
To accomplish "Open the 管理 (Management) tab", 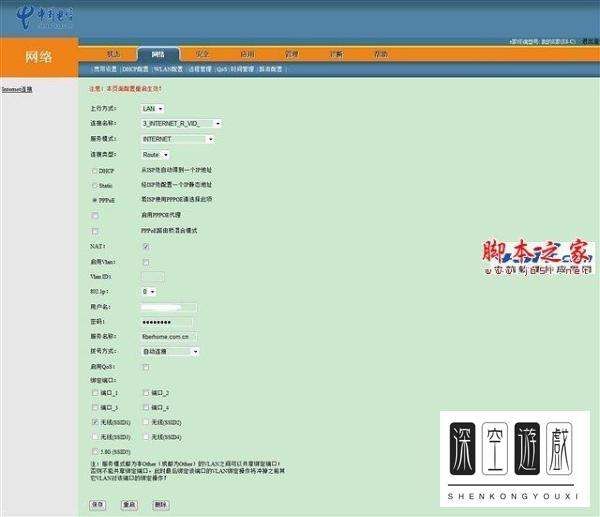I will pos(292,54).
